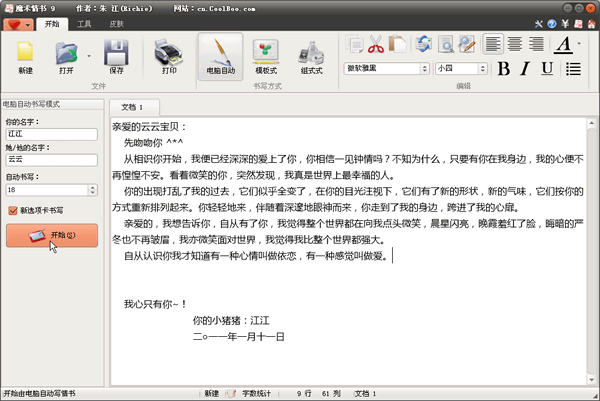Image resolution: width=600 pixels, height=401 pixels.
Task: Click the 新建 new document icon
Action: pos(25,56)
